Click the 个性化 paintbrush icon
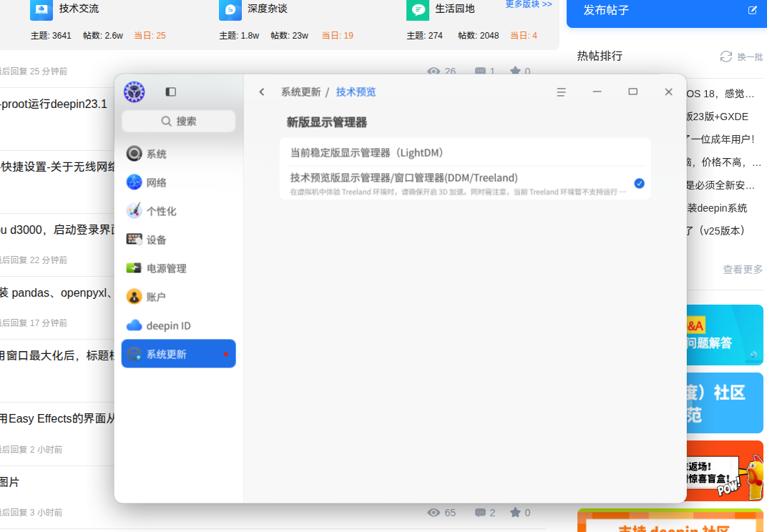The height and width of the screenshot is (532, 767). click(x=134, y=210)
